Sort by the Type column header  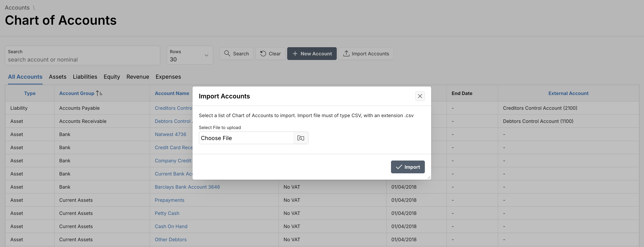point(30,93)
